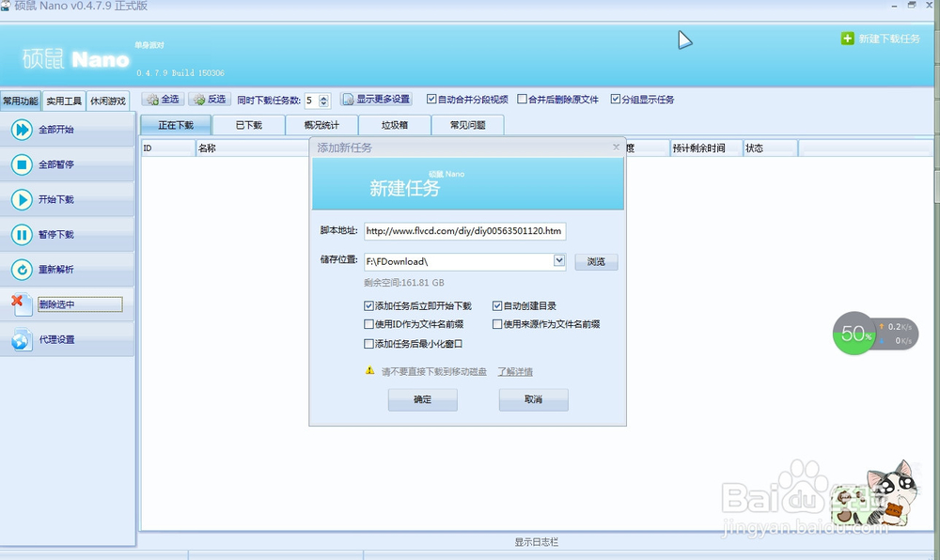Switch to the 正在下载 tab

click(x=176, y=125)
